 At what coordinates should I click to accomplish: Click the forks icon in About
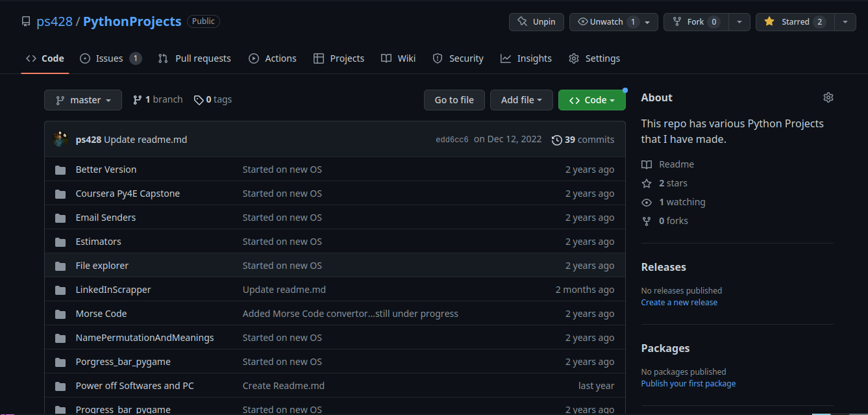(646, 221)
